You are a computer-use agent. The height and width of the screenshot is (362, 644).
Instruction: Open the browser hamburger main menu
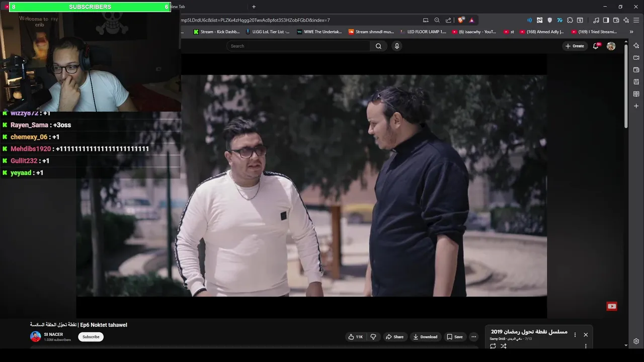(x=636, y=20)
